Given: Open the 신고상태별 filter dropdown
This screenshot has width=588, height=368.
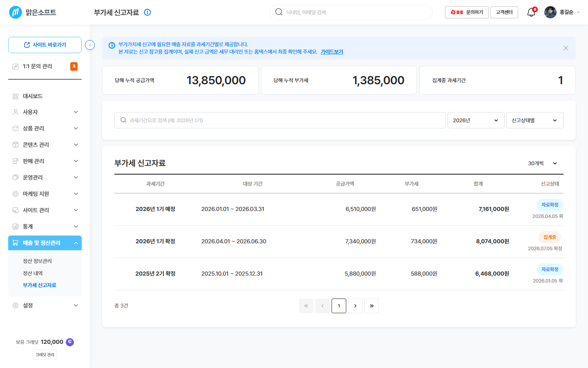Looking at the screenshot, I should pos(535,120).
